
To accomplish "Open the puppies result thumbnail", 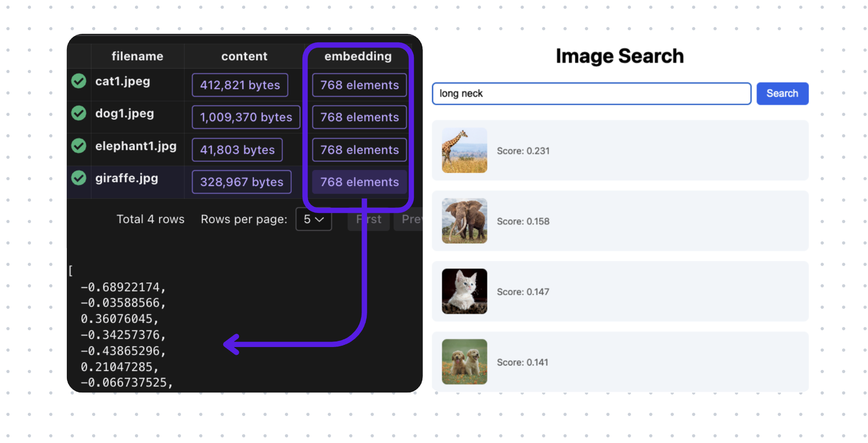I will point(464,362).
